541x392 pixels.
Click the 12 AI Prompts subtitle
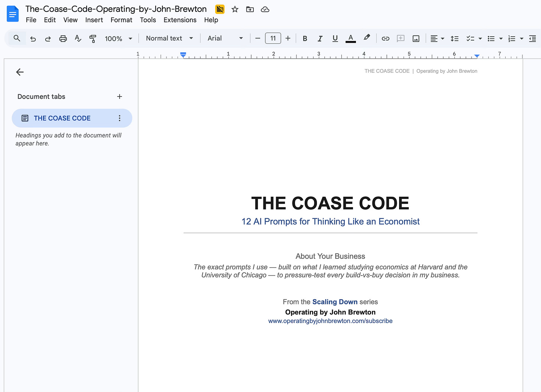point(330,222)
